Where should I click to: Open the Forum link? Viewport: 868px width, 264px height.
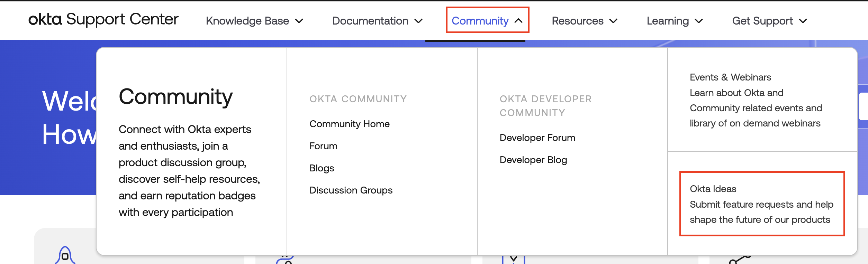[x=323, y=146]
